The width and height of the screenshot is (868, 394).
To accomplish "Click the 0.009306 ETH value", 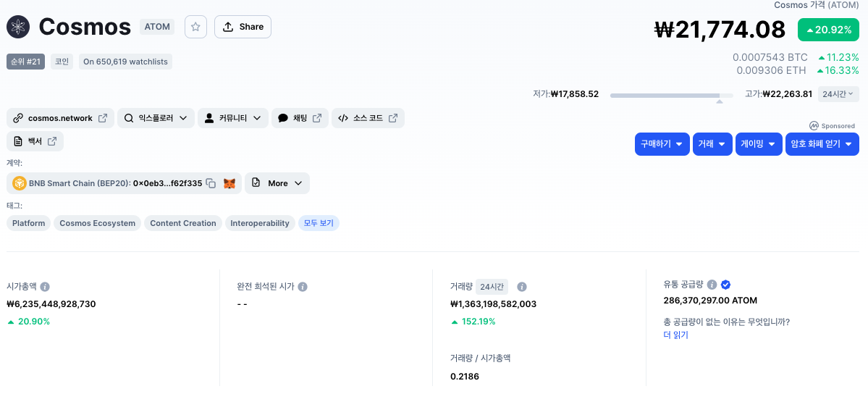I will point(772,70).
